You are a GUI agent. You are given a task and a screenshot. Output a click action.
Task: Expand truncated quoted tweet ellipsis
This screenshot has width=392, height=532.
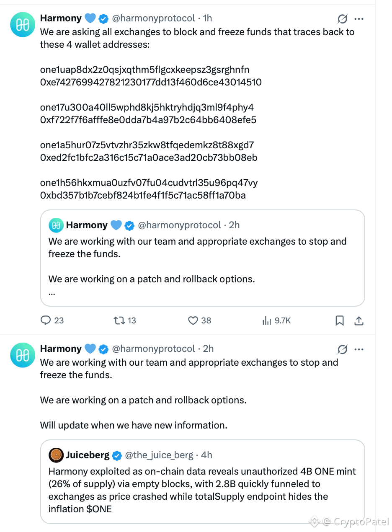point(52,292)
